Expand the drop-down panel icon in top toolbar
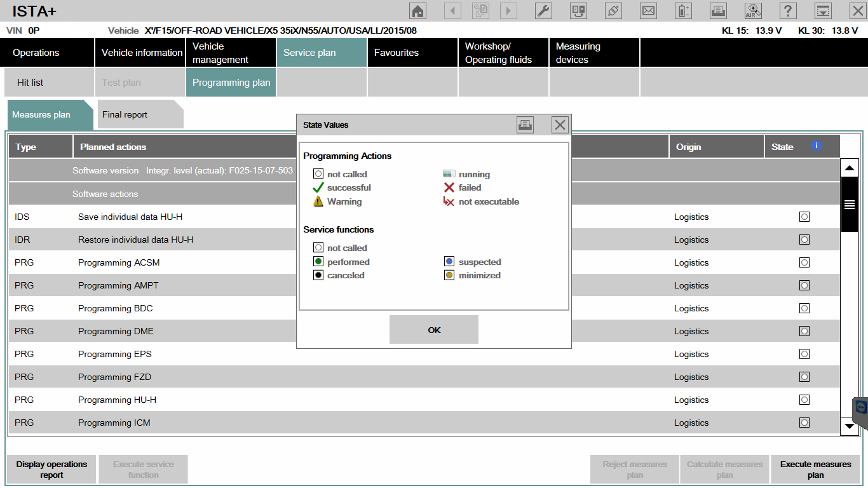Viewport: 868px width, 488px height. click(823, 11)
